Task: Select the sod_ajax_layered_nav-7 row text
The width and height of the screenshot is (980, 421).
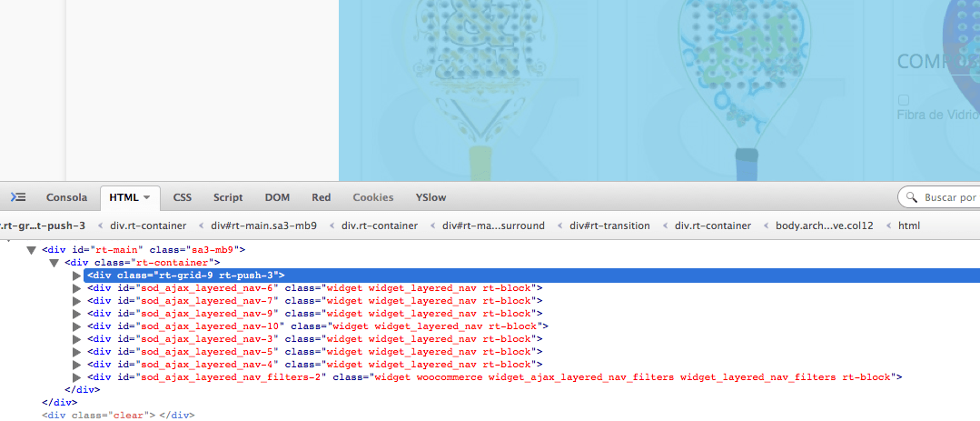Action: [314, 301]
